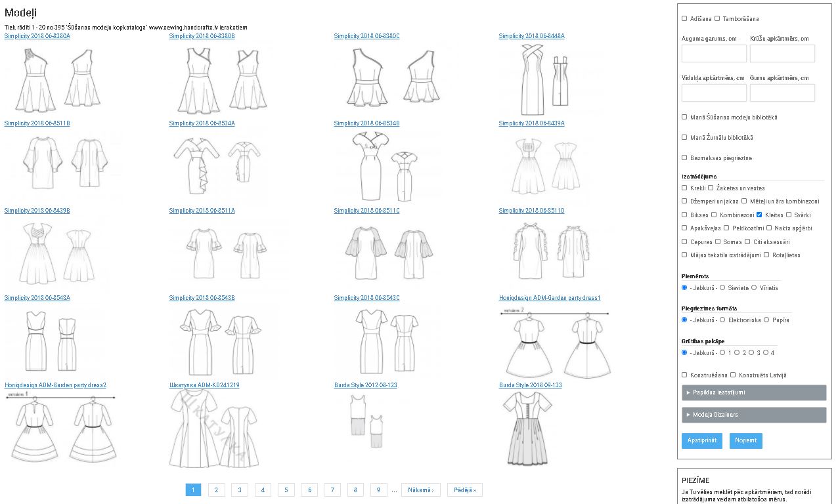Click the Apstiprināt button
Screen dimensions: 838x504
pyautogui.click(x=703, y=441)
